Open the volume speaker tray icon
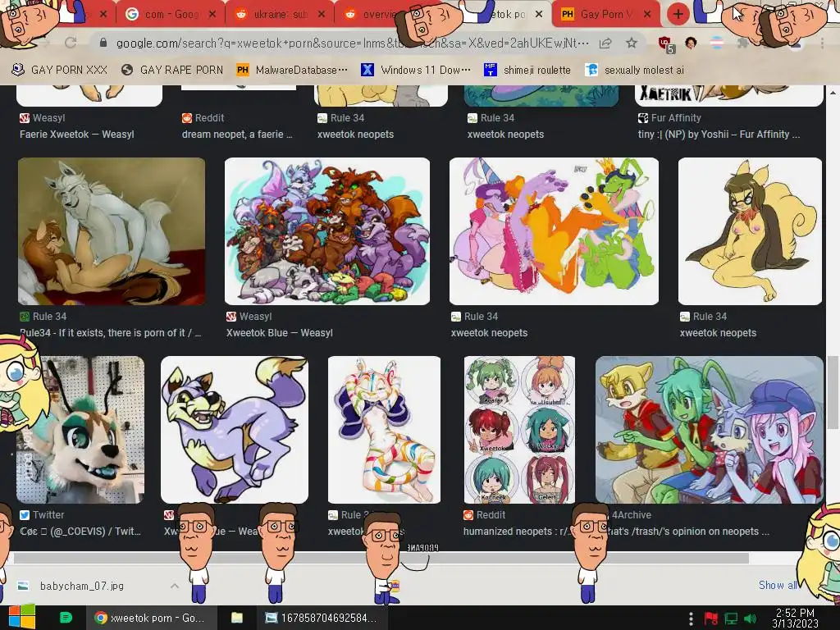This screenshot has width=840, height=630. pos(750,619)
